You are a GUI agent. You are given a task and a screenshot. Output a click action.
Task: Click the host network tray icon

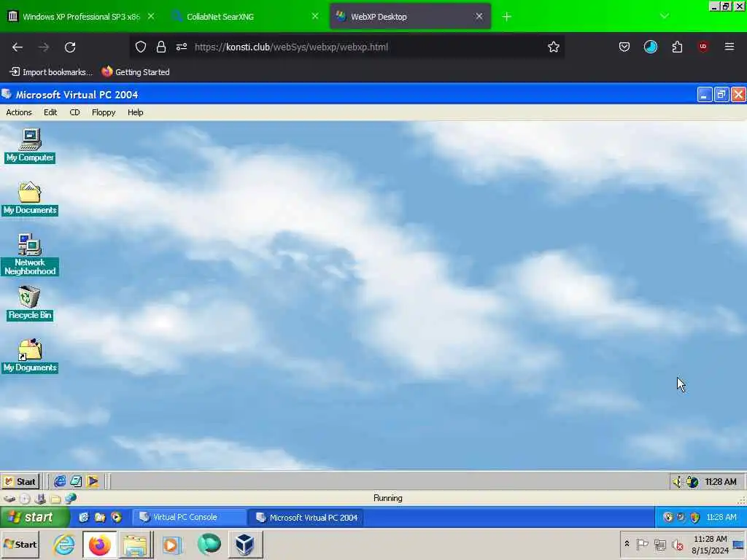coord(659,544)
